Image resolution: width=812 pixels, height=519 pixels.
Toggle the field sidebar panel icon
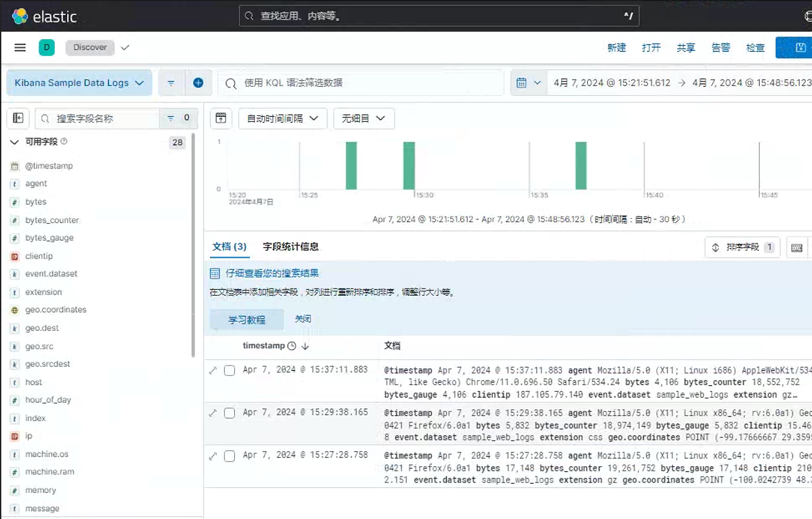tap(18, 118)
